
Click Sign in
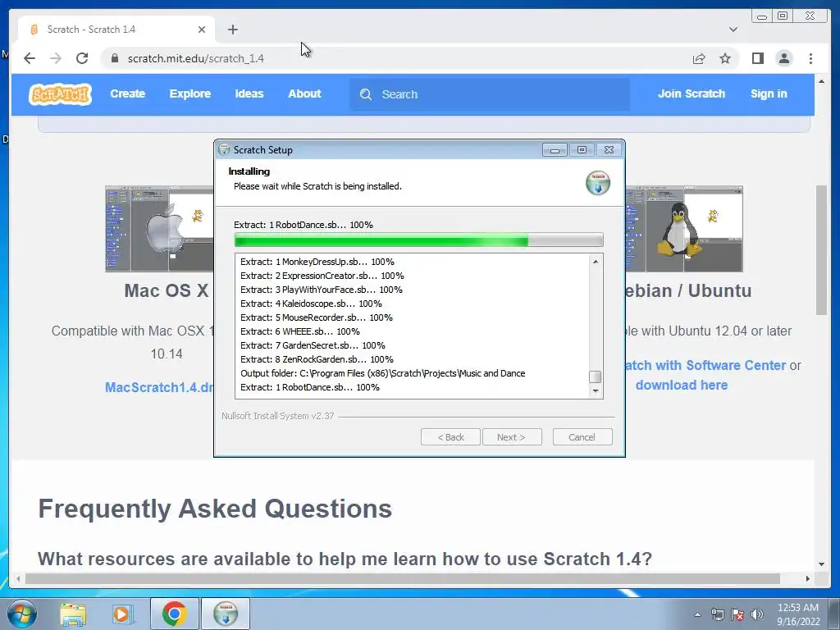click(769, 94)
